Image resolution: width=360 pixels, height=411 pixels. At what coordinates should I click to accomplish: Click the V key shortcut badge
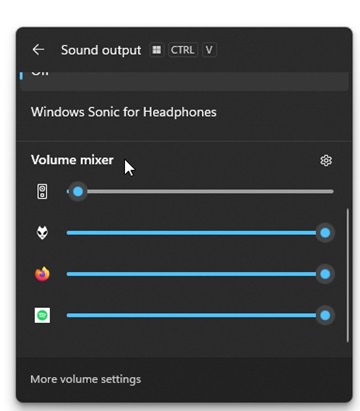coord(209,50)
